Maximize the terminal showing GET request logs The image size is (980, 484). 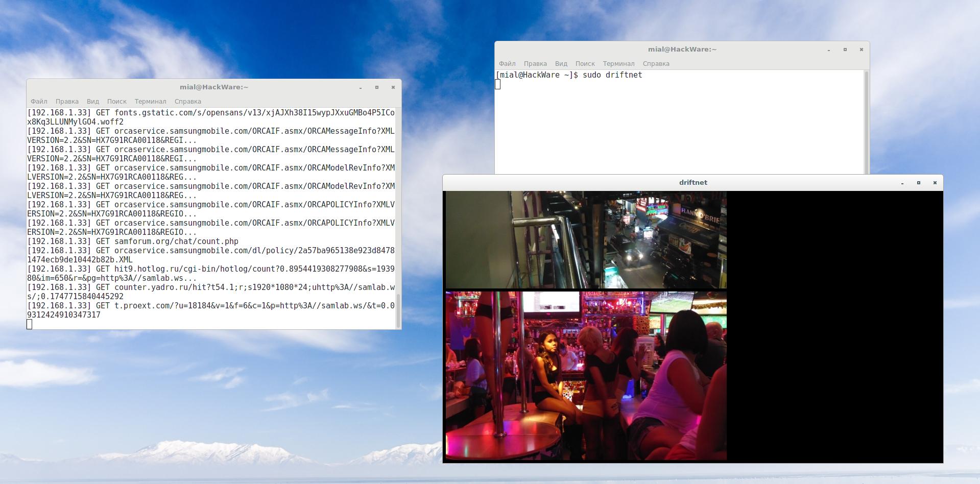coord(376,87)
